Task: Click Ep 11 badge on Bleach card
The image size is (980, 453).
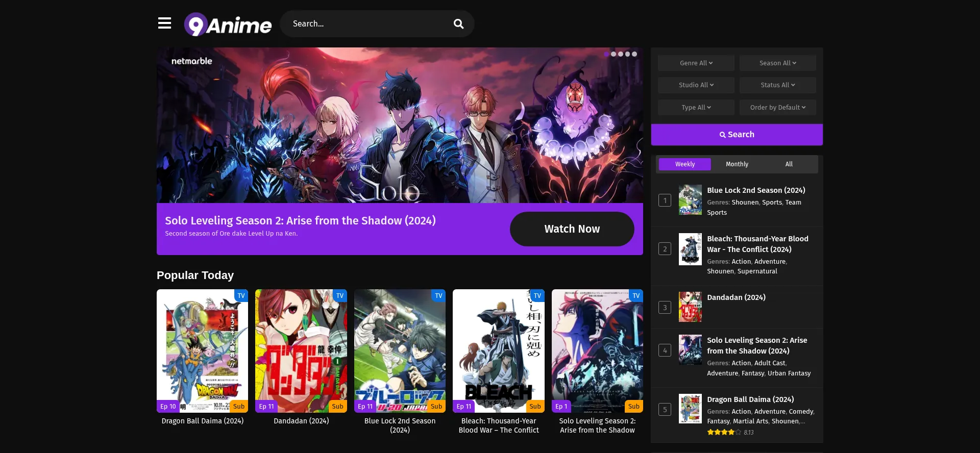Action: click(x=464, y=407)
